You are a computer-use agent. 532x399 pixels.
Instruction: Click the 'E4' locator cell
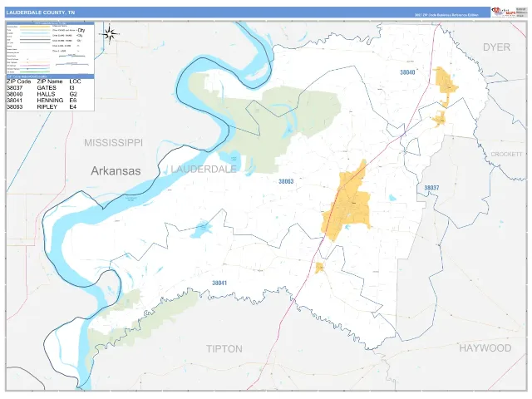[72, 107]
